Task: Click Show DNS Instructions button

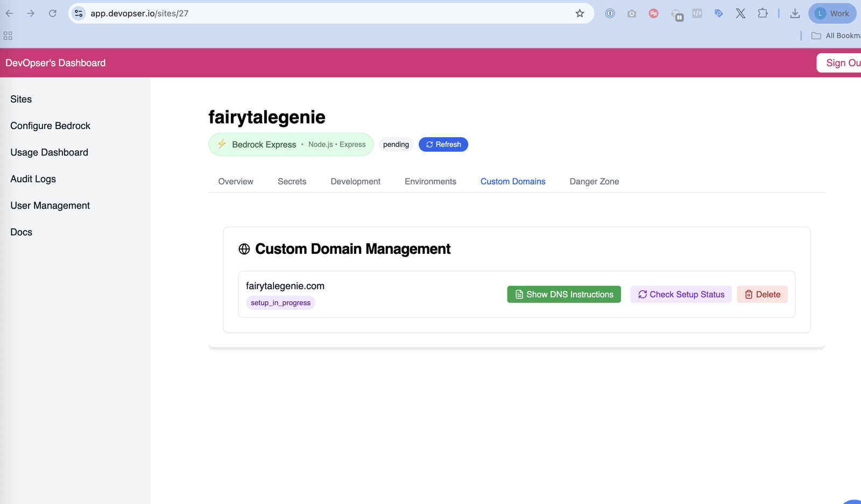Action: tap(564, 294)
